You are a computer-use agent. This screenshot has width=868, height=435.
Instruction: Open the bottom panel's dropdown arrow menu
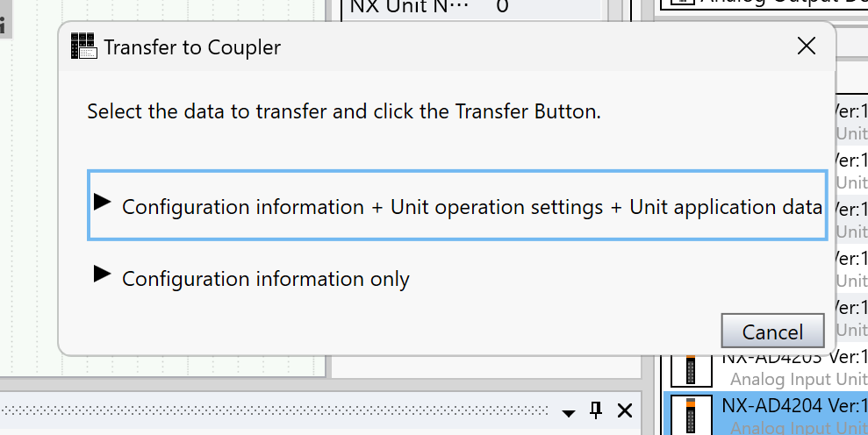coord(569,412)
